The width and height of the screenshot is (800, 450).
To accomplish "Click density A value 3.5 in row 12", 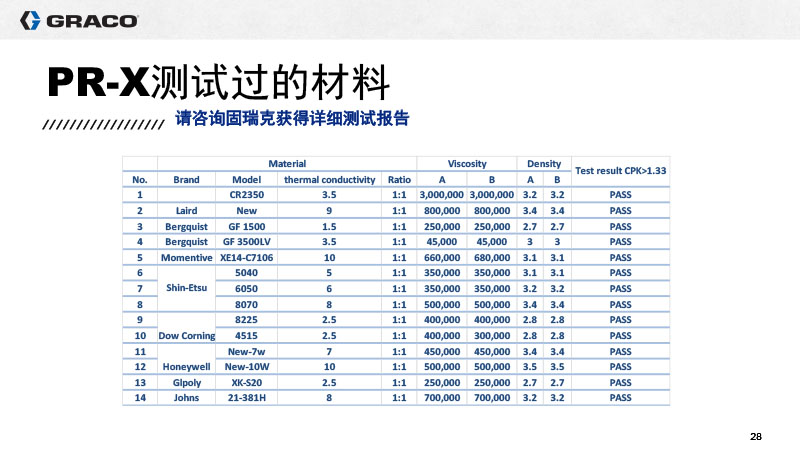I will pyautogui.click(x=530, y=367).
